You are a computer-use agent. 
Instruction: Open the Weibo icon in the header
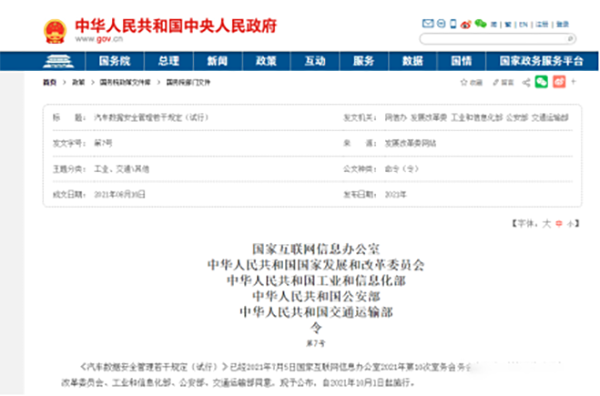pos(465,24)
